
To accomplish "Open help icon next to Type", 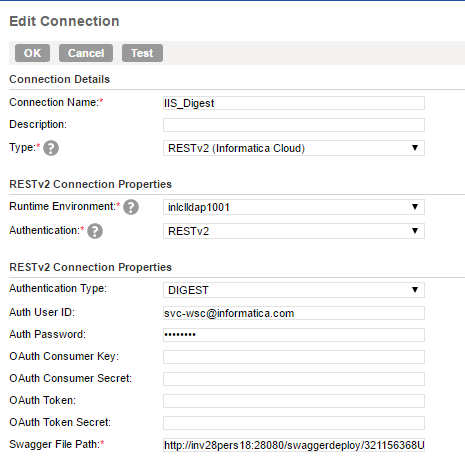I will click(51, 148).
